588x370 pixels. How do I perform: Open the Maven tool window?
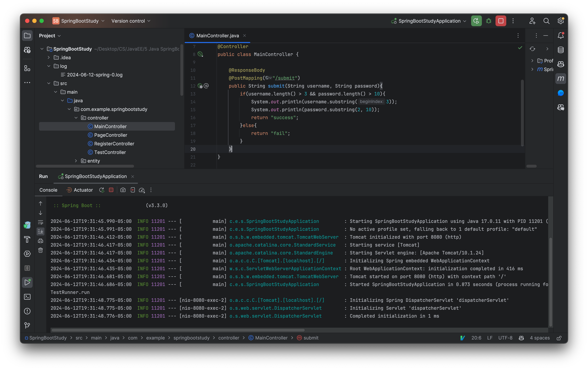(x=561, y=78)
